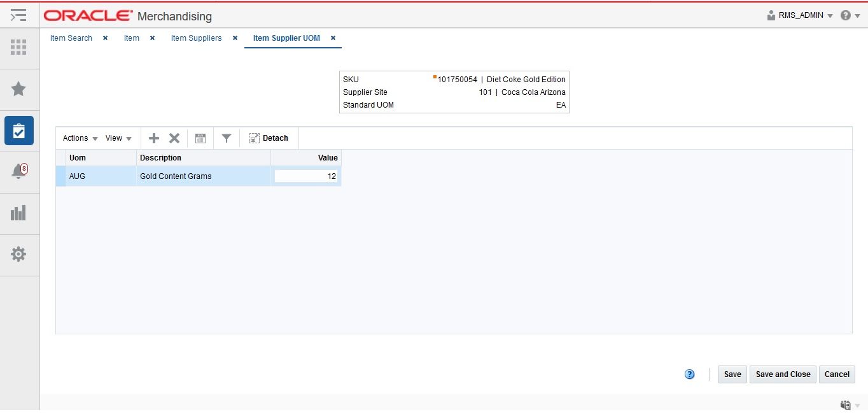
Task: Click the bottom-right status bar icon
Action: [846, 405]
